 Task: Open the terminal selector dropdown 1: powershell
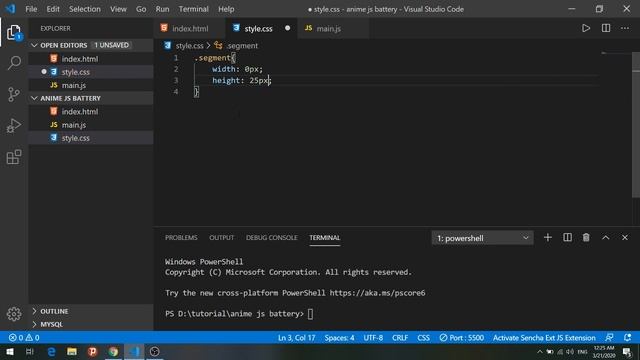point(482,238)
